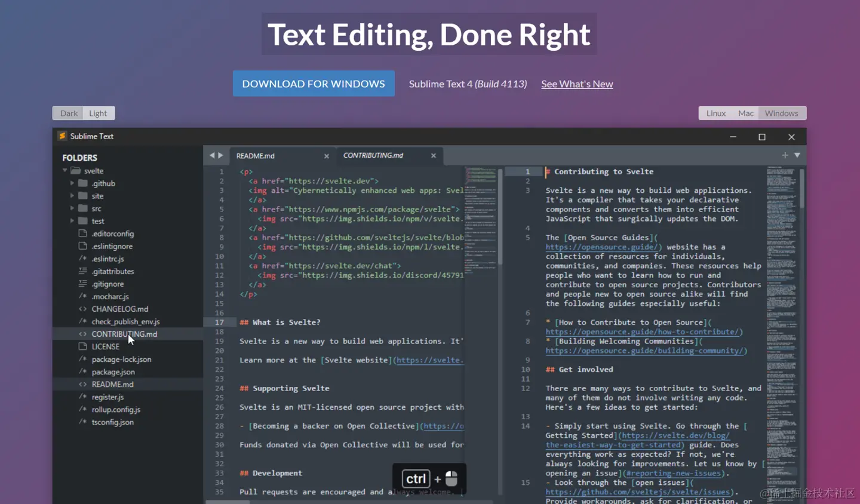Click the "## Get involved" heading
Screen dimensions: 860x504
(579, 370)
